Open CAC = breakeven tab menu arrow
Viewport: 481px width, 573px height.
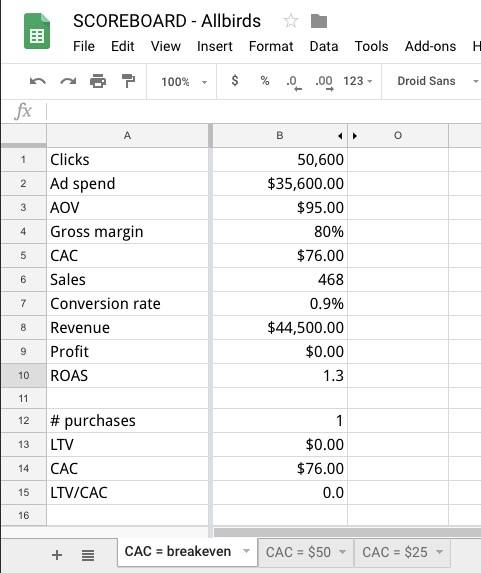246,551
